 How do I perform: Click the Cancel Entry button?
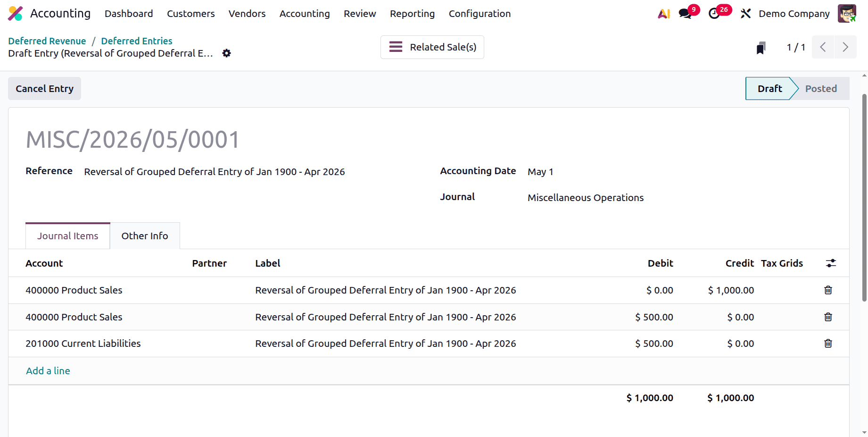point(44,88)
